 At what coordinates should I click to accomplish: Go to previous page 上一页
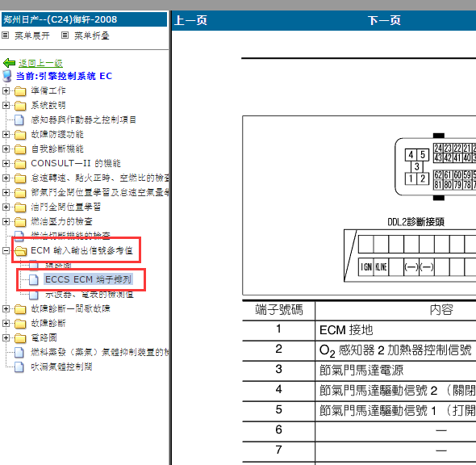(191, 20)
